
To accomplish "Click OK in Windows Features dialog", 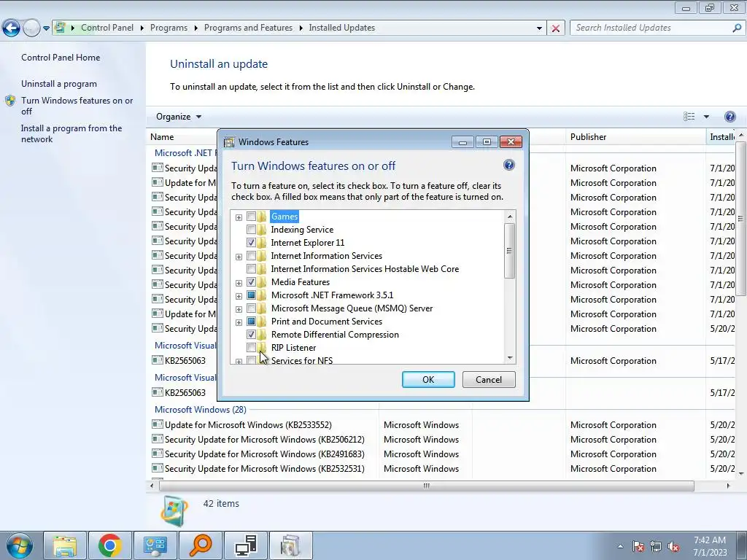I will pyautogui.click(x=428, y=379).
